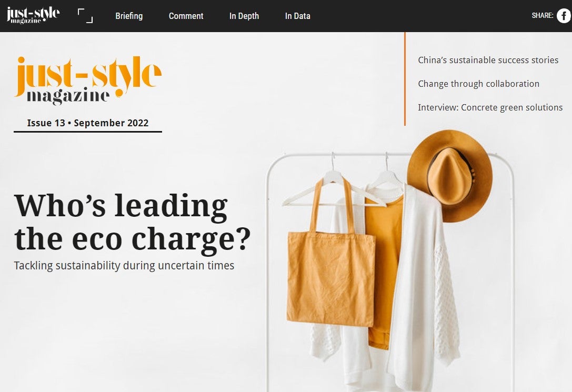Share the issue via the Facebook icon
Image resolution: width=572 pixels, height=392 pixels.
tap(564, 16)
